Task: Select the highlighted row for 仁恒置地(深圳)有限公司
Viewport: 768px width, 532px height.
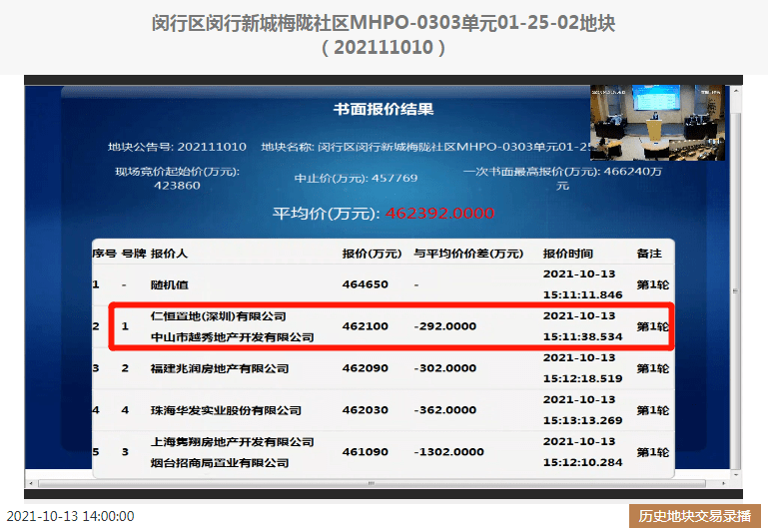Action: tap(391, 326)
